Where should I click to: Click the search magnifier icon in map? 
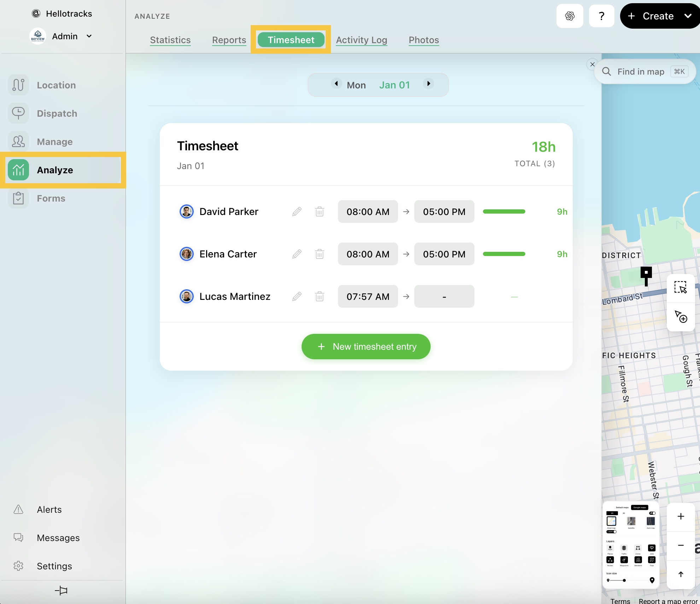[x=607, y=71]
